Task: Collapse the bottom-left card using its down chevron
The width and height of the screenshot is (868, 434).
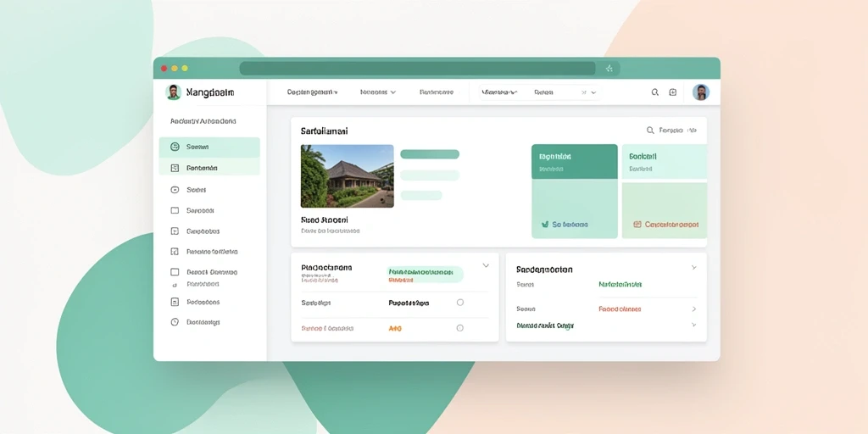Action: (x=486, y=265)
